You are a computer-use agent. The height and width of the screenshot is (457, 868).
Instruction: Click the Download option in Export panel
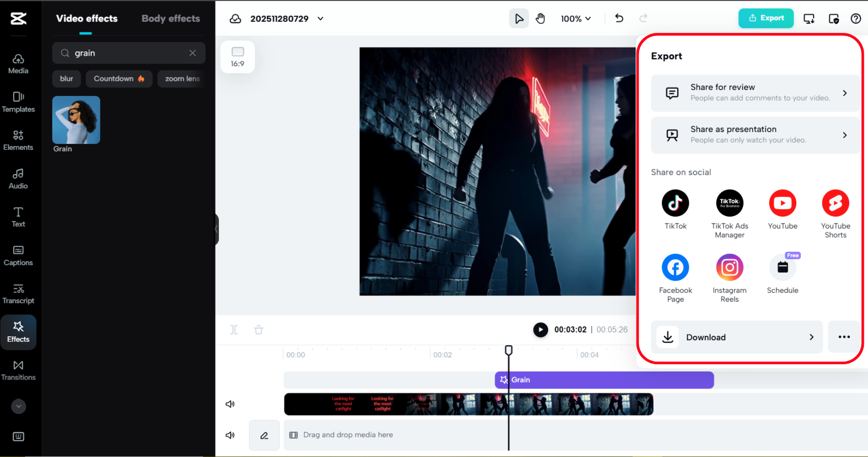[736, 337]
